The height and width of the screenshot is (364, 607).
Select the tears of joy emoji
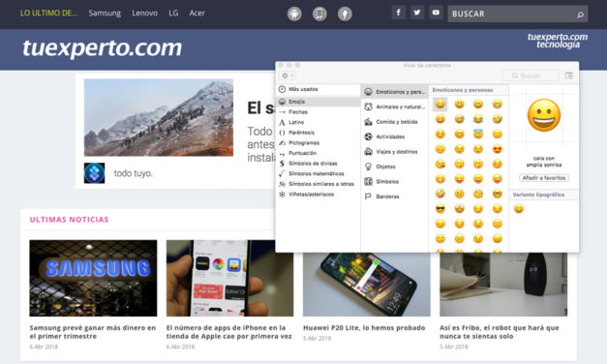(478, 119)
